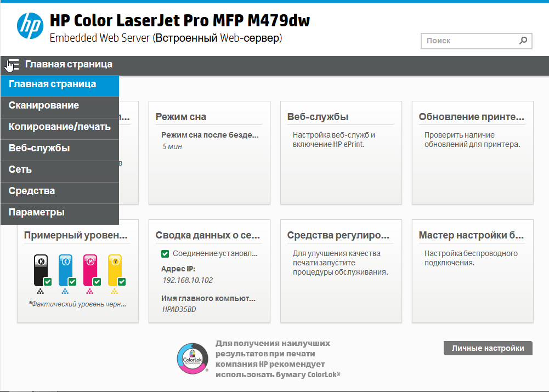Click the Соединение установлено status text
Image resolution: width=549 pixels, height=392 pixels.
click(x=215, y=254)
